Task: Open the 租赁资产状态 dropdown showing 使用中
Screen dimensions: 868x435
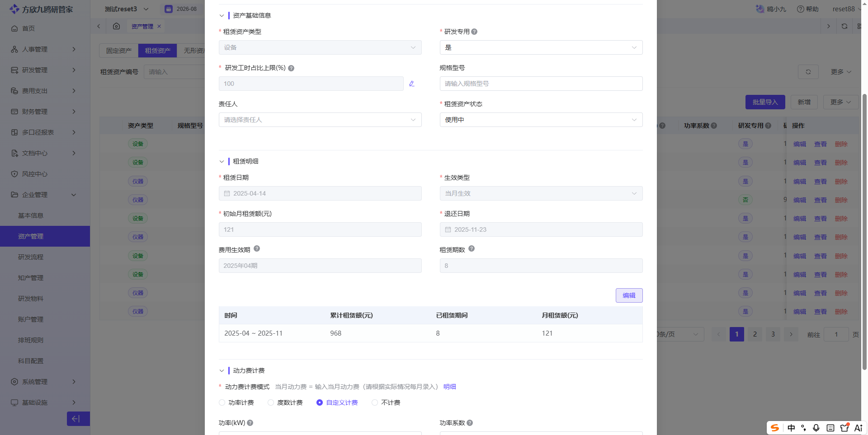Action: (541, 120)
